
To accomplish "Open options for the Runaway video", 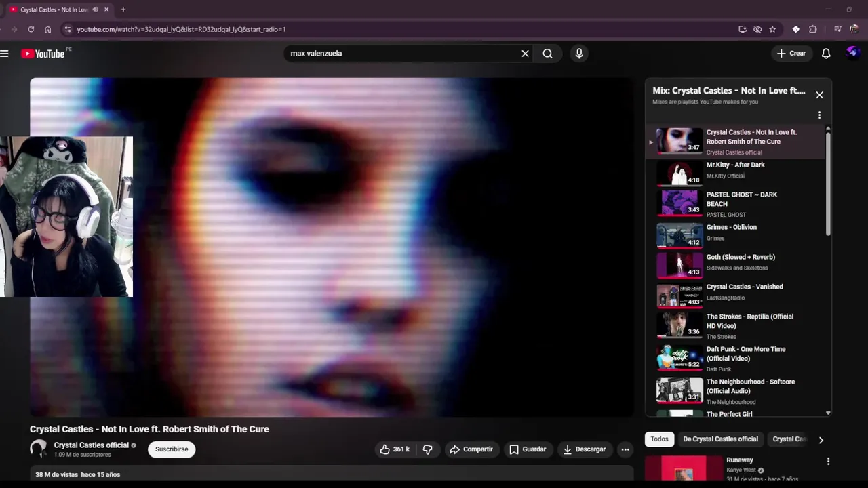I will (x=828, y=462).
